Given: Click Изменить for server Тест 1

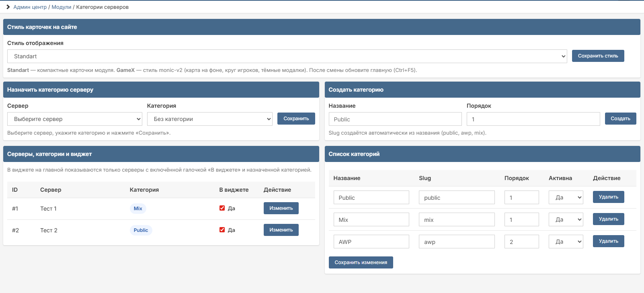Looking at the screenshot, I should [281, 208].
